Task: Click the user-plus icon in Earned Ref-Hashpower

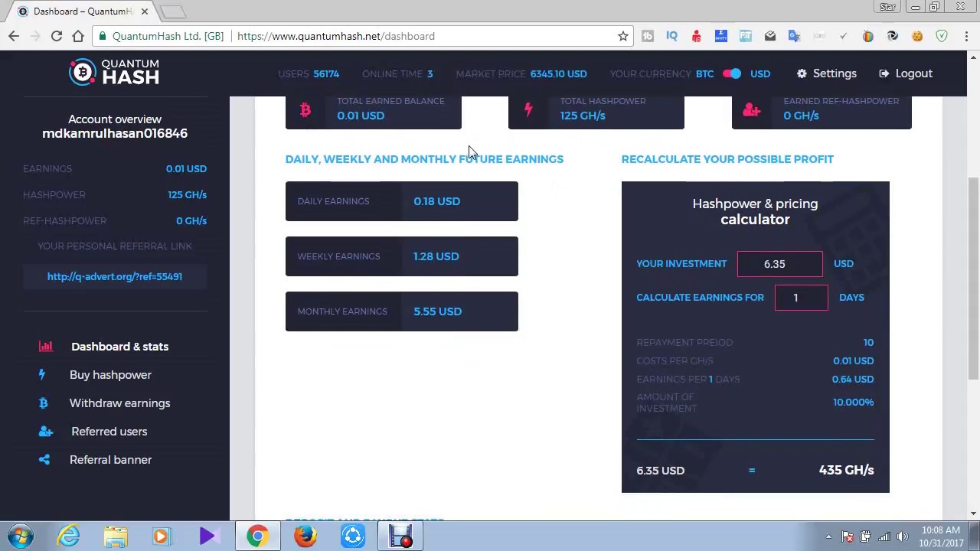Action: click(751, 109)
